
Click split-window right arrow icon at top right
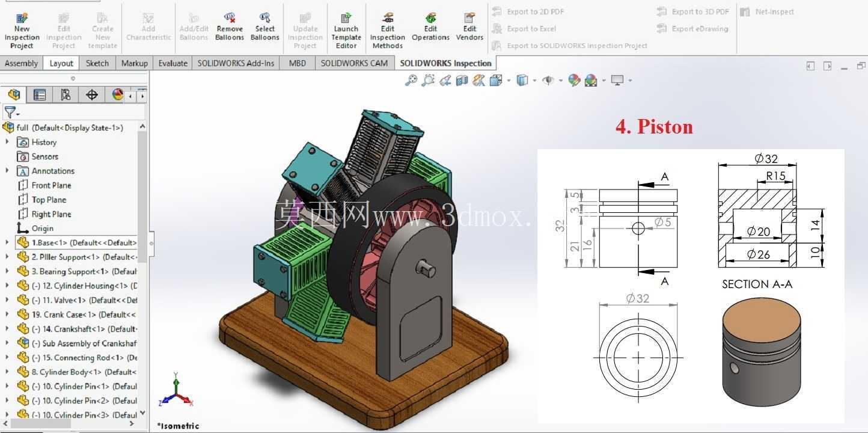point(828,66)
